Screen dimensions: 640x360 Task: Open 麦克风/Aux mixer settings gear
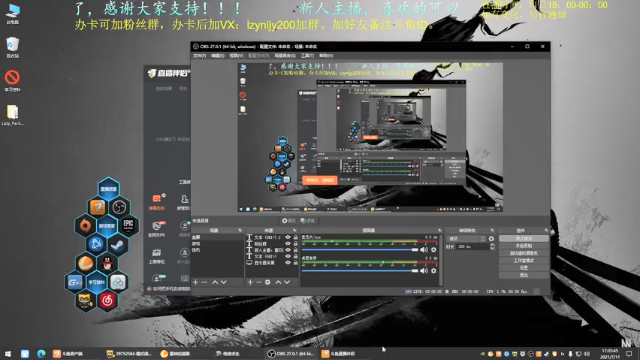tap(433, 249)
